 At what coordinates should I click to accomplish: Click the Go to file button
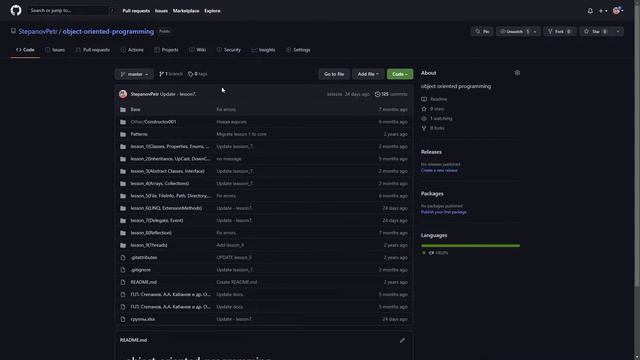[334, 74]
